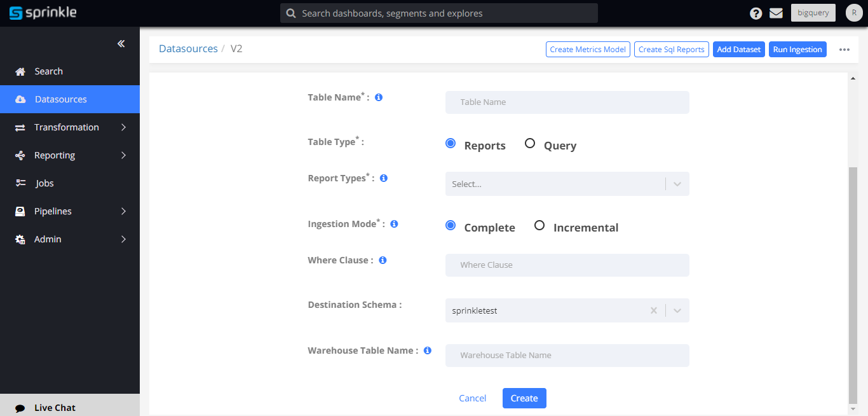868x416 pixels.
Task: Select Incremental ingestion mode
Action: click(539, 225)
